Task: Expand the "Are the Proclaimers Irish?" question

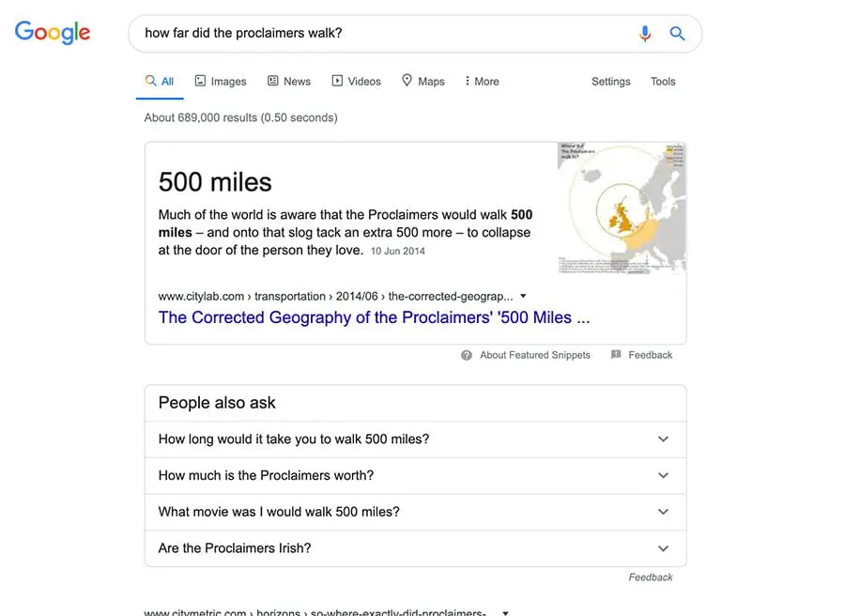Action: click(663, 548)
